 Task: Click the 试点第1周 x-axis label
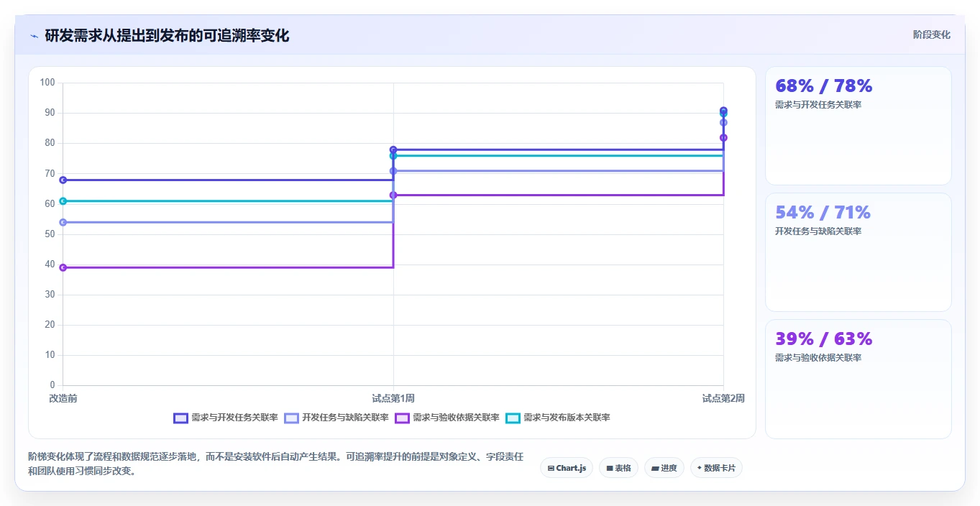[x=393, y=398]
